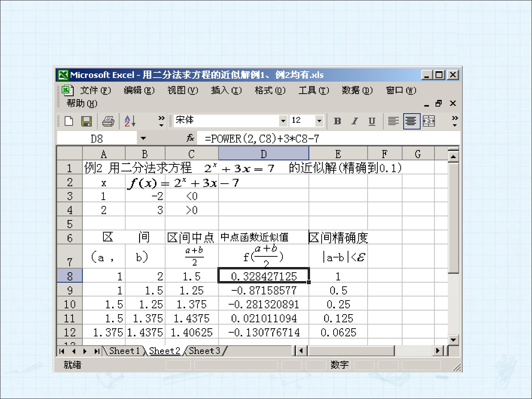Click the formula bar input field
Image resolution: width=532 pixels, height=399 pixels.
coord(328,138)
